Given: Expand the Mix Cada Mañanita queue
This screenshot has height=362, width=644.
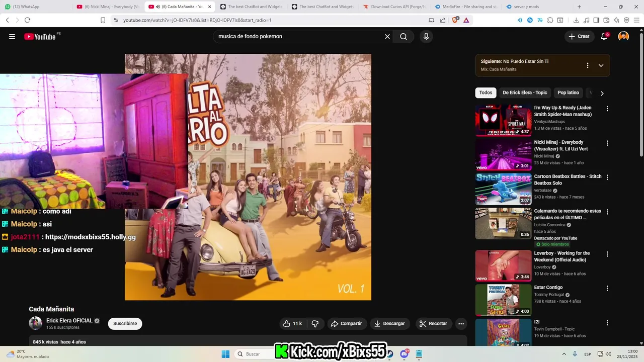Looking at the screenshot, I should (x=601, y=65).
